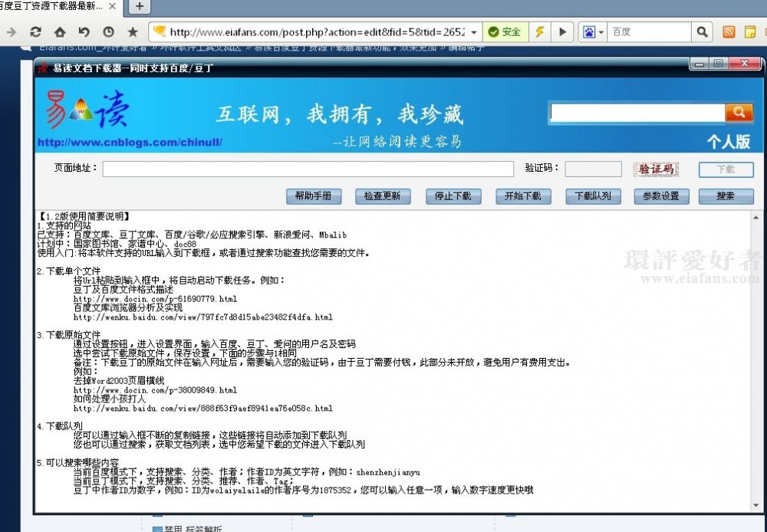Viewport: 767px width, 532px height.
Task: Click the 百度 browser search field
Action: [650, 32]
